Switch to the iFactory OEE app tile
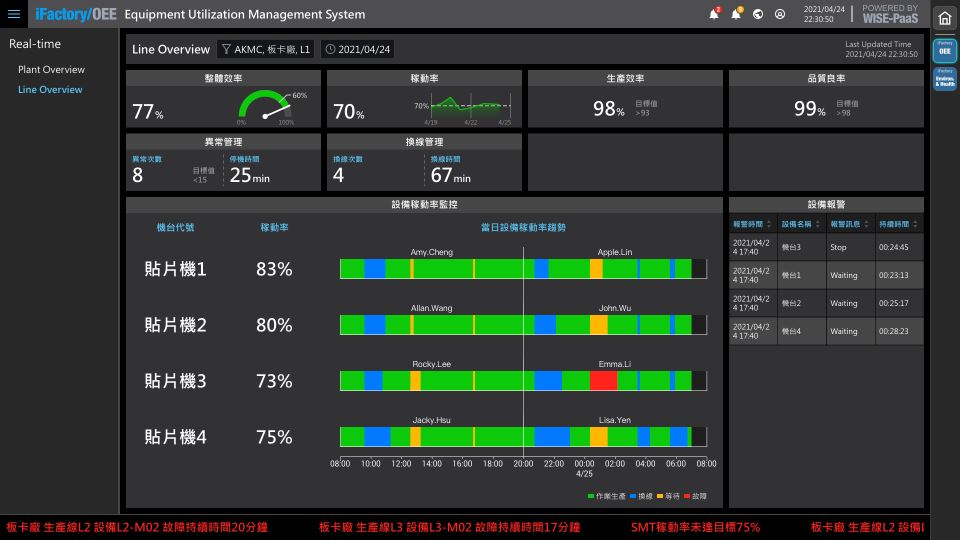 [x=944, y=50]
